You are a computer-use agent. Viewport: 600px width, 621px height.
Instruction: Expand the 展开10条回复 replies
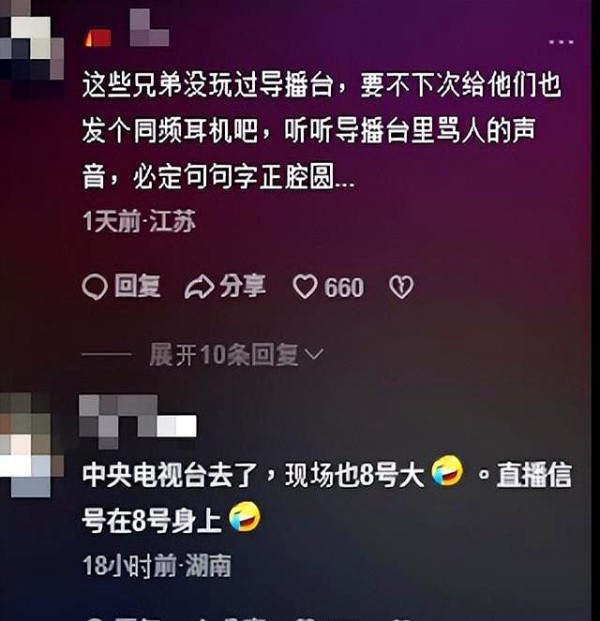tap(236, 354)
